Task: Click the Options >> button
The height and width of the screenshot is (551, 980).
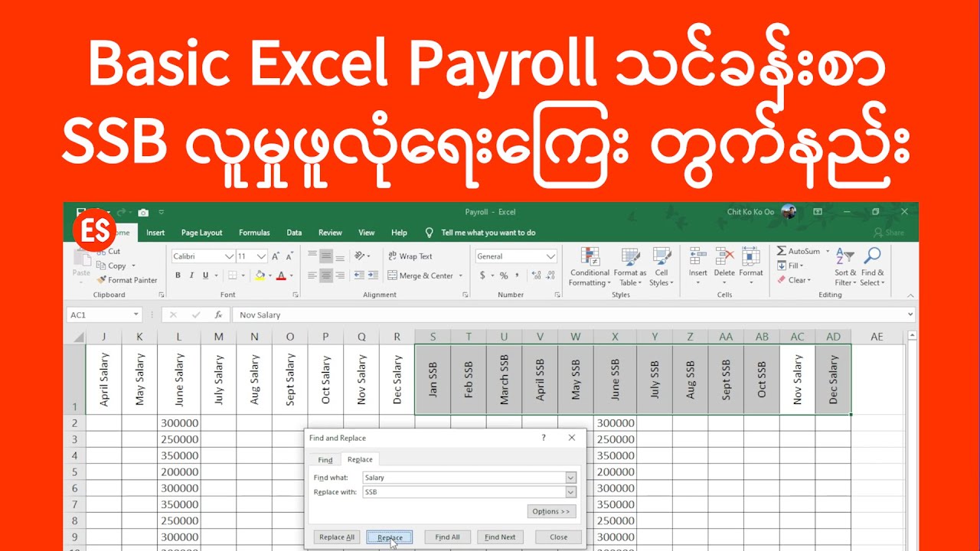Action: [551, 511]
